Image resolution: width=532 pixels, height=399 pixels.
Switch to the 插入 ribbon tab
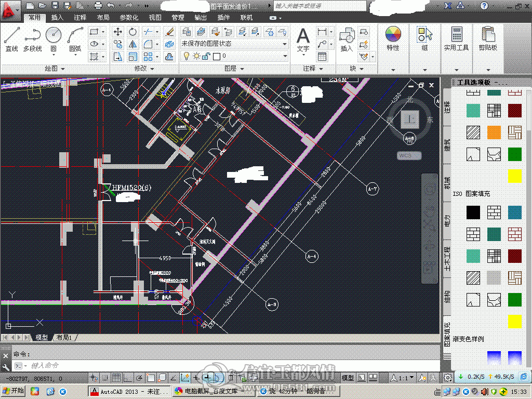[57, 18]
